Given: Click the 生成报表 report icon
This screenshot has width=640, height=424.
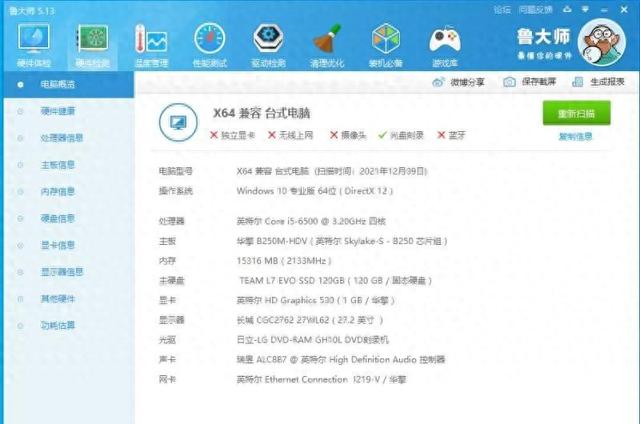Looking at the screenshot, I should (578, 82).
